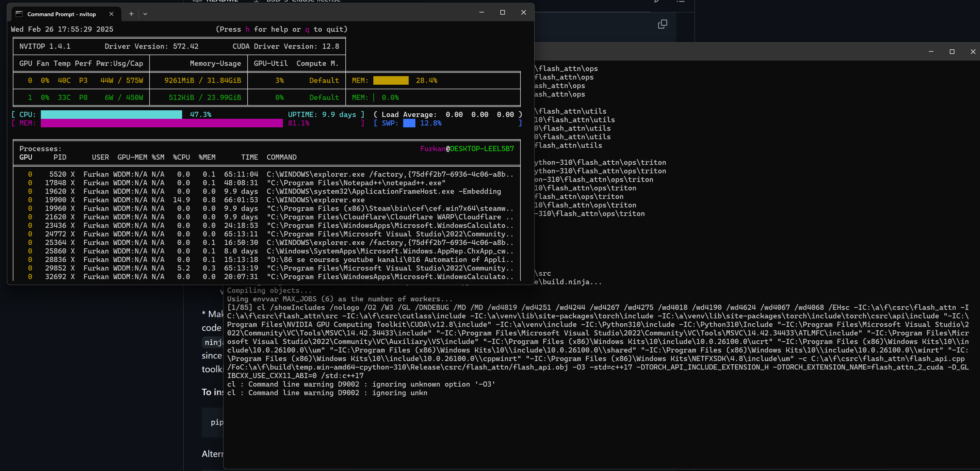980x471 pixels.
Task: Select the Command Prompt - nvitop tab
Action: [x=62, y=14]
